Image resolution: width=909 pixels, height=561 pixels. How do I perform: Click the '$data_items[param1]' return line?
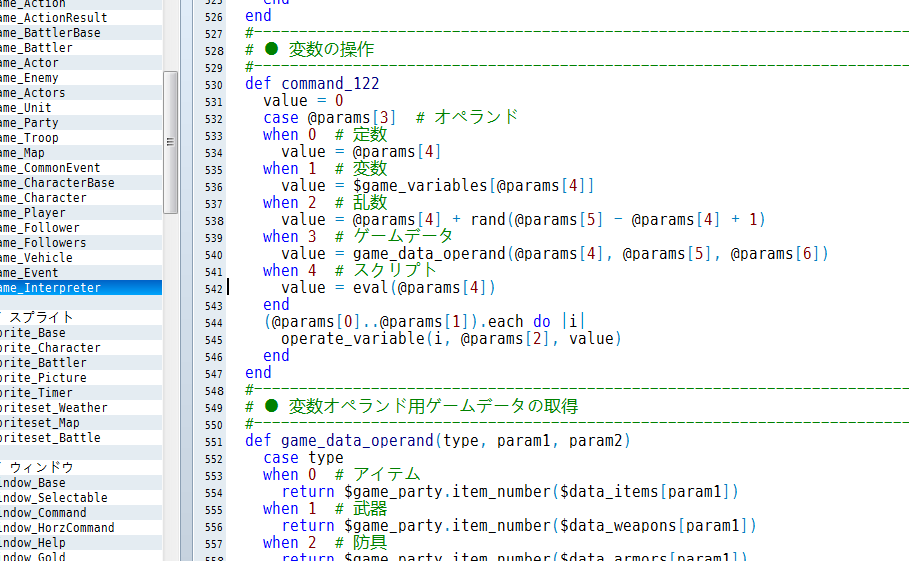(x=510, y=492)
